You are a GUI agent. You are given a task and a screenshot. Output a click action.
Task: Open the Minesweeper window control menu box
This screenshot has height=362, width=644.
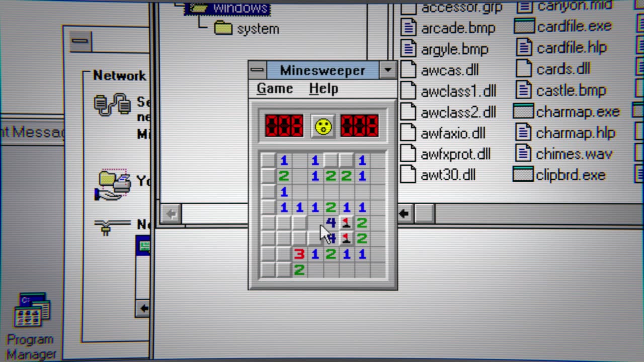coord(257,70)
